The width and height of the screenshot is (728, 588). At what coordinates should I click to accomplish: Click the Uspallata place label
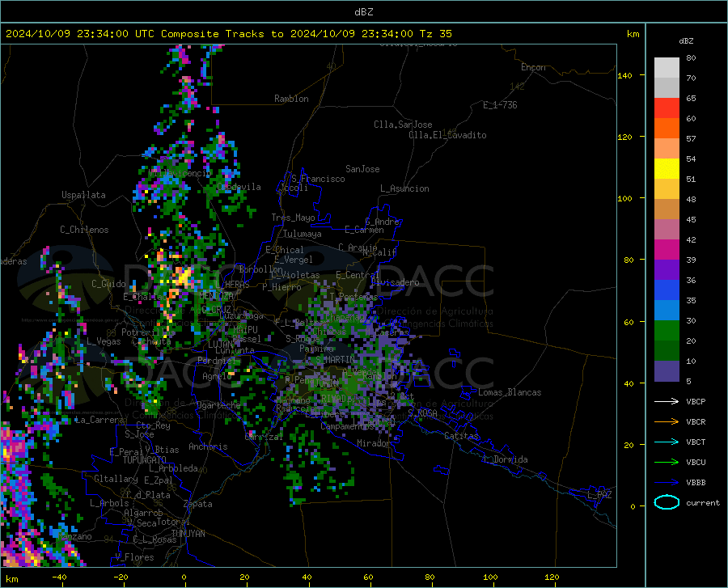[x=83, y=195]
